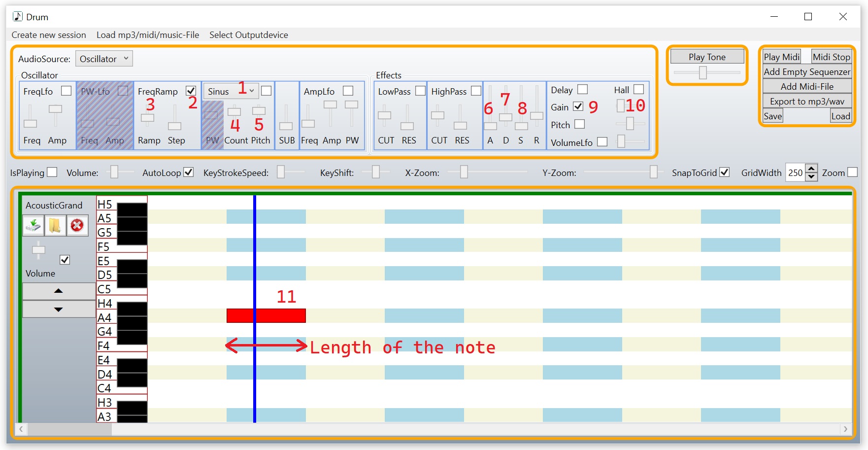Open the Sinus waveform dropdown

coord(231,91)
